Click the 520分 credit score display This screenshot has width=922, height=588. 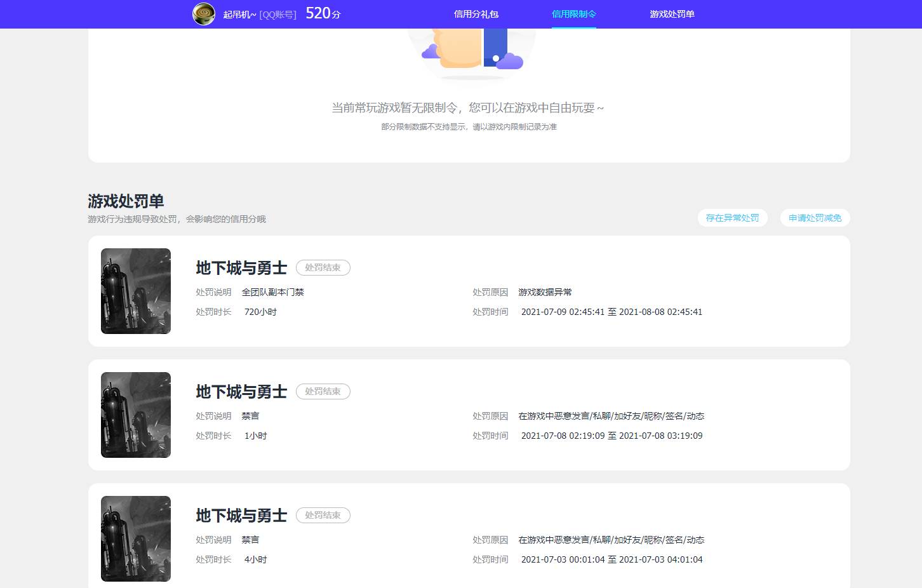(x=322, y=13)
